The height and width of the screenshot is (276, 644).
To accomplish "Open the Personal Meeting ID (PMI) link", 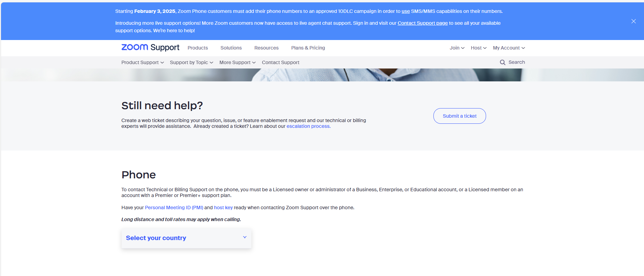I will point(174,208).
